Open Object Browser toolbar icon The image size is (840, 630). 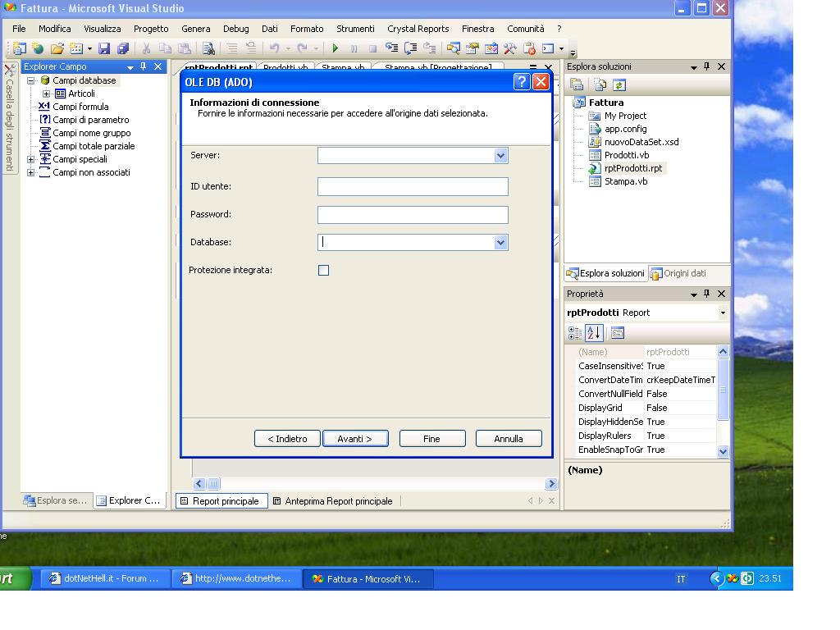click(491, 48)
